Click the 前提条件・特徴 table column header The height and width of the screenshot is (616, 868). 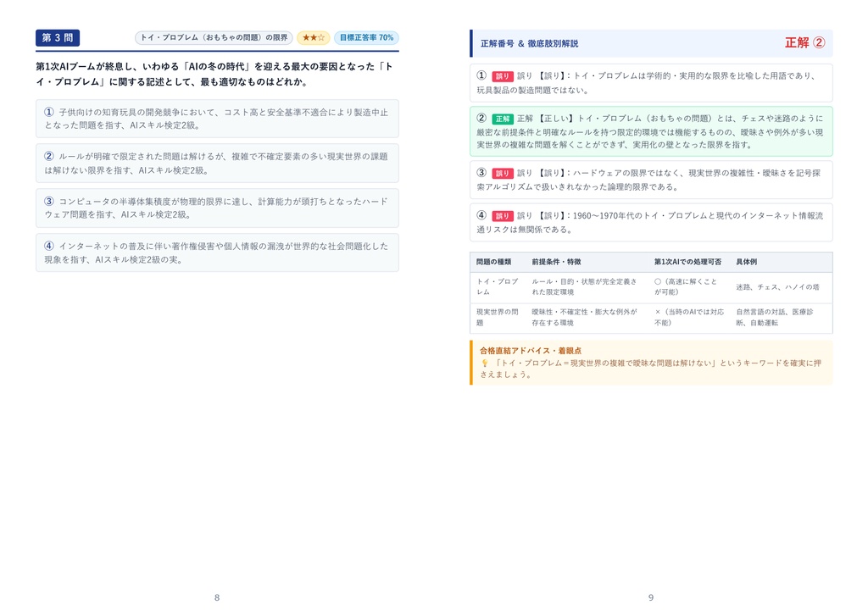coord(556,262)
